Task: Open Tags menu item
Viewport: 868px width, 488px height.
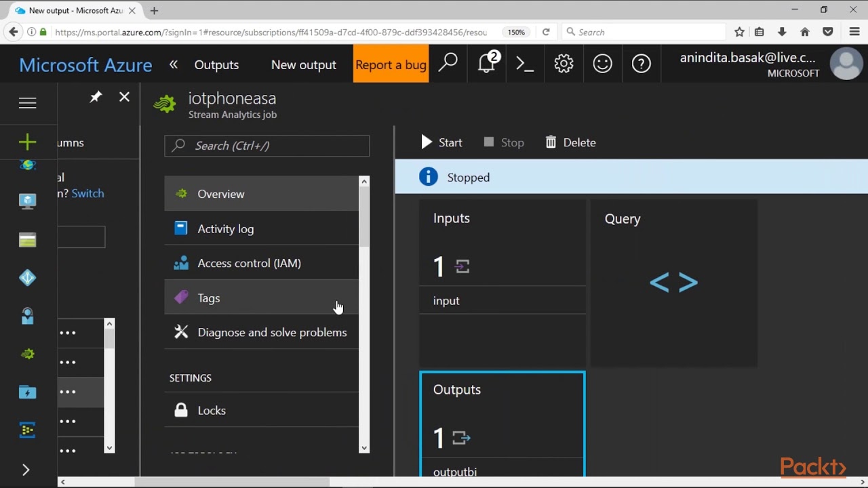Action: pyautogui.click(x=261, y=298)
